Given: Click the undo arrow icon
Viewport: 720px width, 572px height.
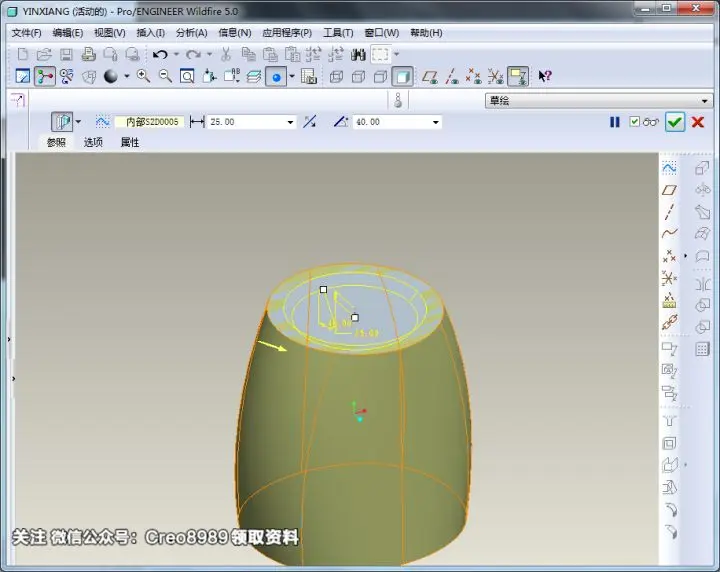Looking at the screenshot, I should 160,55.
